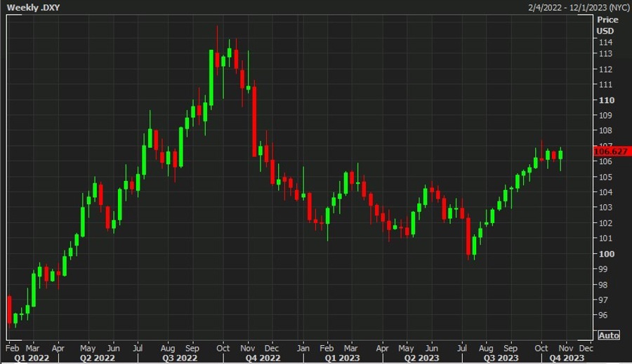
Task: Select the Q2 2023 quarter label
Action: click(421, 358)
